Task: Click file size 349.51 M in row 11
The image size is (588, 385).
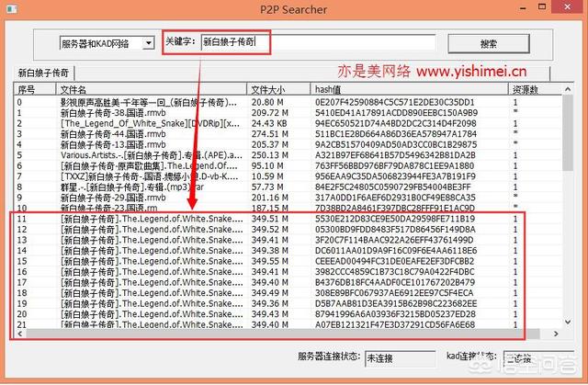Action: [269, 219]
